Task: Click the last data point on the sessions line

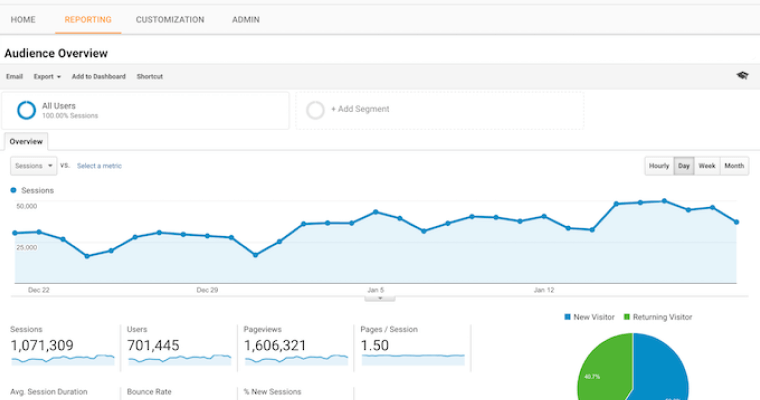Action: pyautogui.click(x=737, y=222)
